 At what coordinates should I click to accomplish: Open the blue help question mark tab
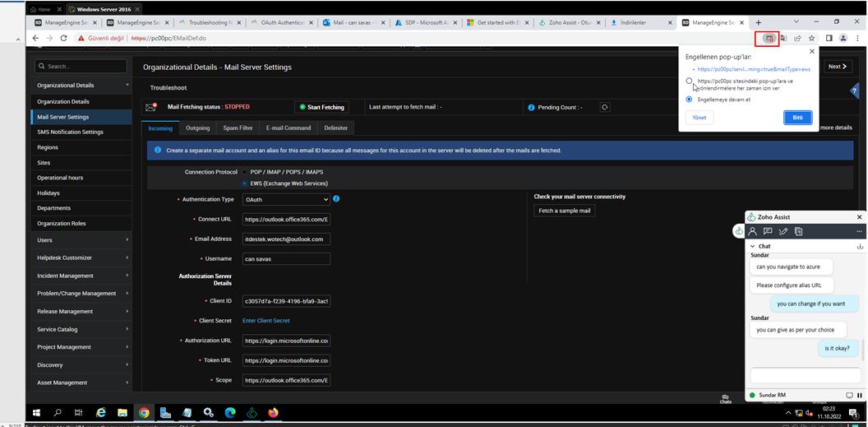click(854, 91)
